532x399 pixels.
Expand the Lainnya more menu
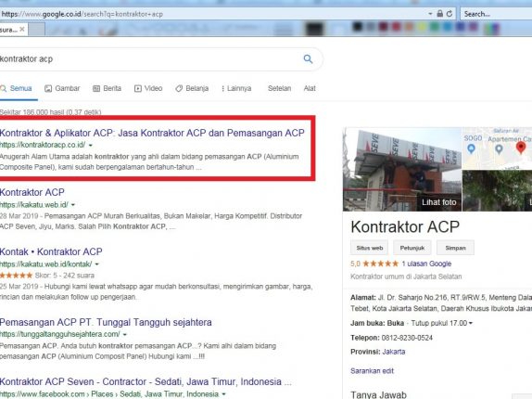click(x=236, y=88)
